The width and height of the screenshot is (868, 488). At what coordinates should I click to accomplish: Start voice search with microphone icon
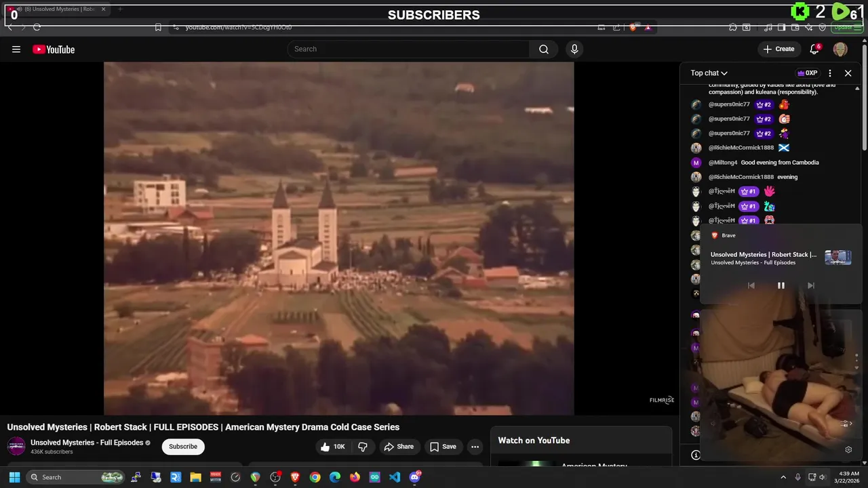click(x=574, y=49)
